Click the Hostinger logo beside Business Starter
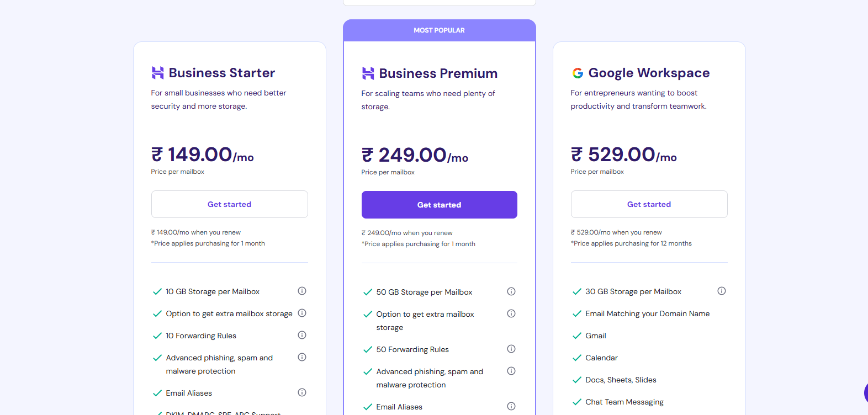 [158, 73]
